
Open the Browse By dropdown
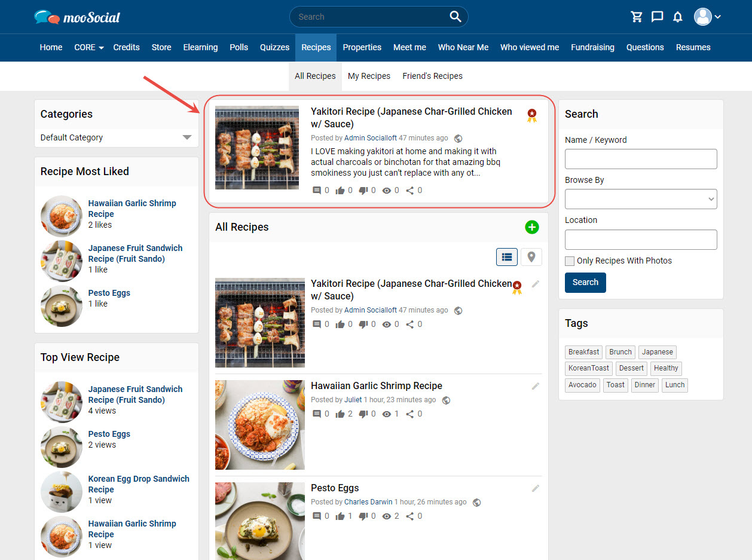pyautogui.click(x=641, y=199)
